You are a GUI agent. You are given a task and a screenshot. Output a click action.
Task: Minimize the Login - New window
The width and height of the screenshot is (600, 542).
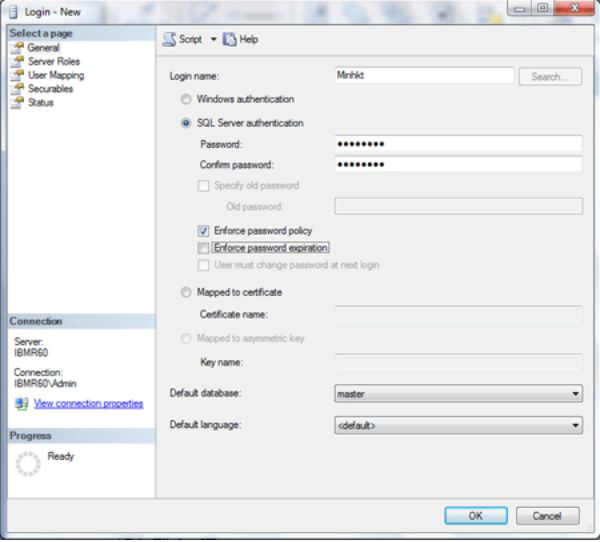tap(519, 8)
